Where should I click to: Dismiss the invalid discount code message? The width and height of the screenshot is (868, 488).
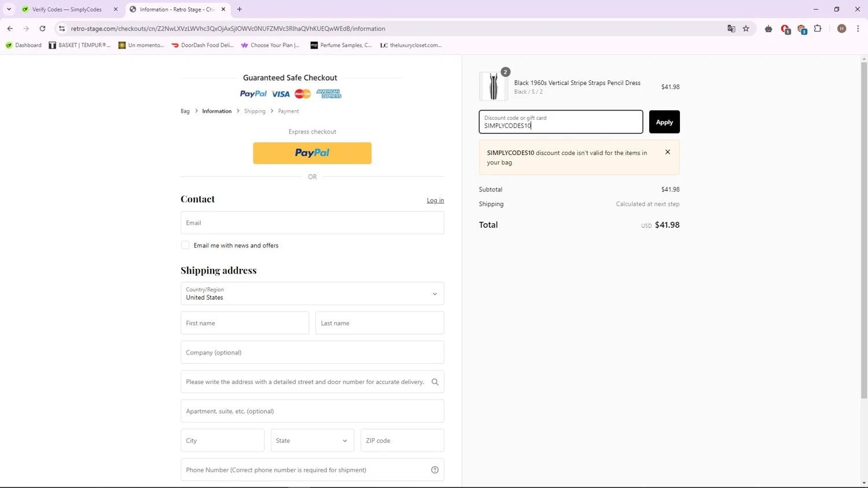click(x=667, y=152)
